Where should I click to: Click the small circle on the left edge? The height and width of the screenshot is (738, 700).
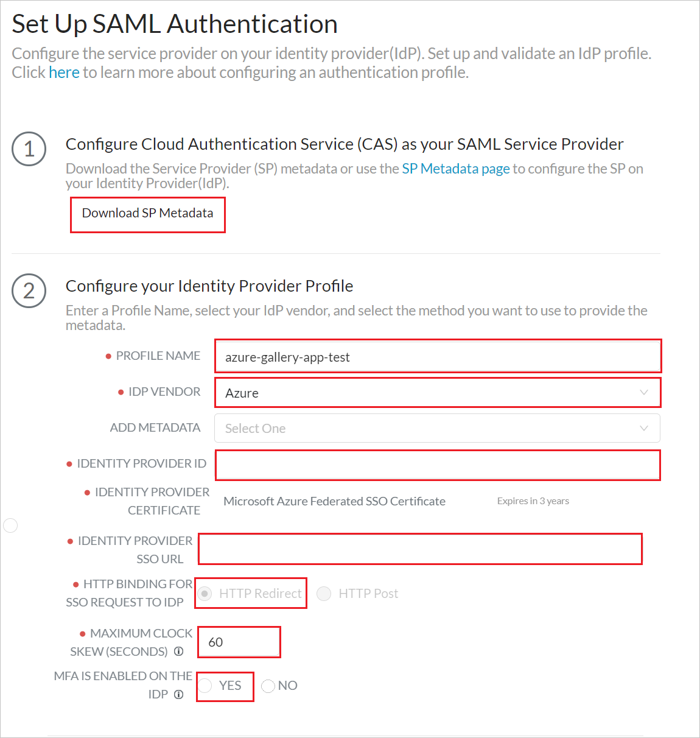[x=10, y=525]
